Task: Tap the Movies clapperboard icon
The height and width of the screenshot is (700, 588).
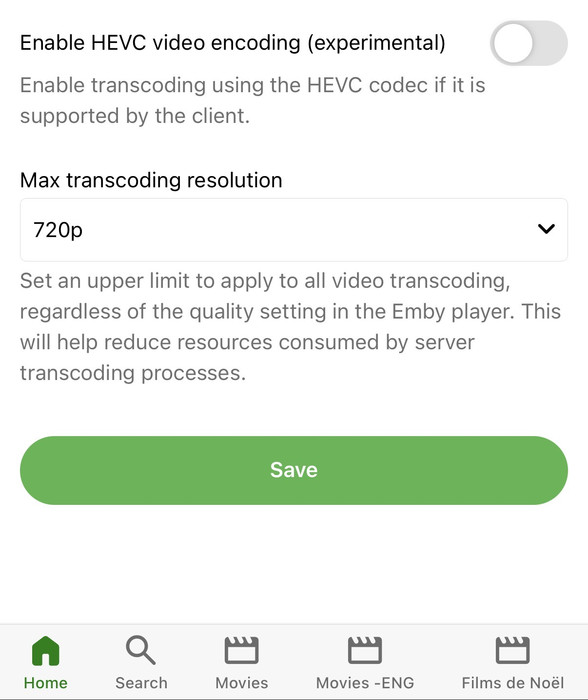Action: [x=241, y=650]
